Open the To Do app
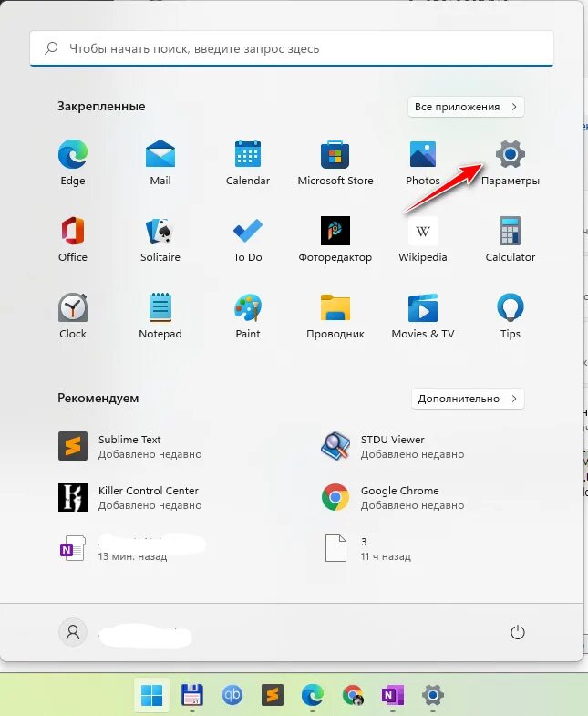The width and height of the screenshot is (588, 716). coord(248,240)
